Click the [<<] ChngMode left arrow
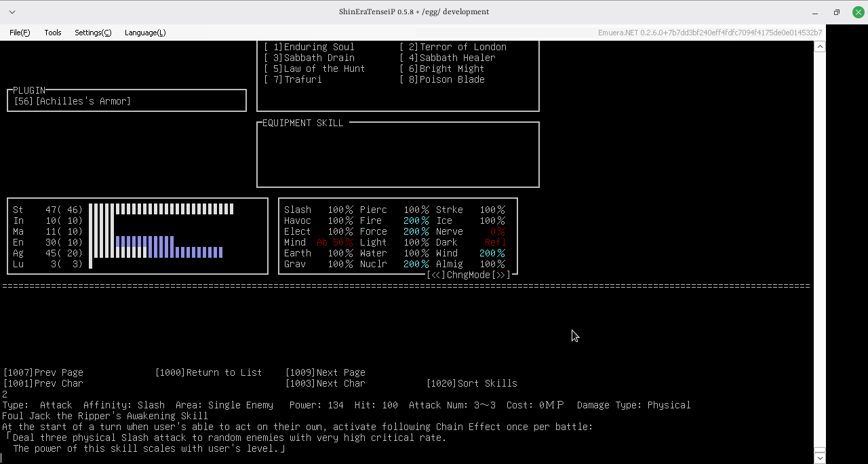The height and width of the screenshot is (464, 868). 436,275
